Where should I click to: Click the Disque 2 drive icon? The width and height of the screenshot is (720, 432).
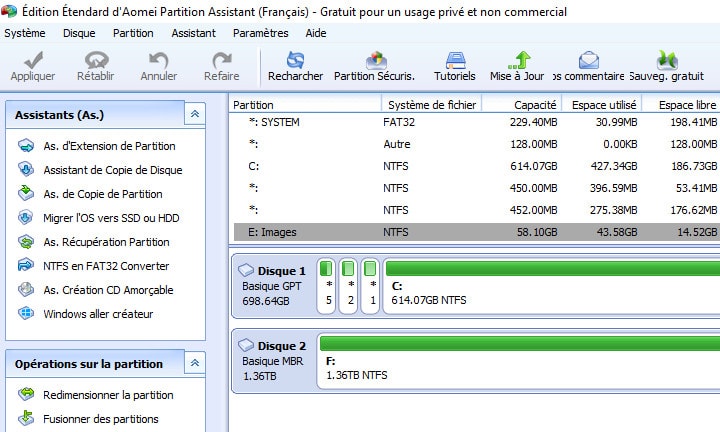pyautogui.click(x=246, y=345)
